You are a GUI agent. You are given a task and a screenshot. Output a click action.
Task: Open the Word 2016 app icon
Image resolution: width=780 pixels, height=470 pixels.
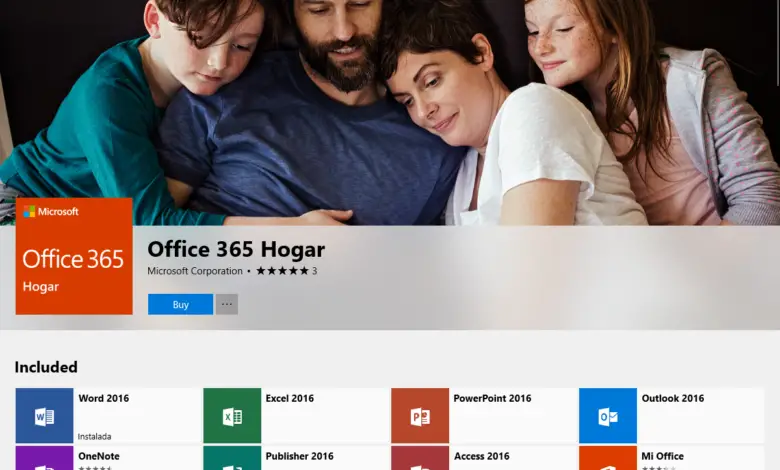(x=44, y=416)
